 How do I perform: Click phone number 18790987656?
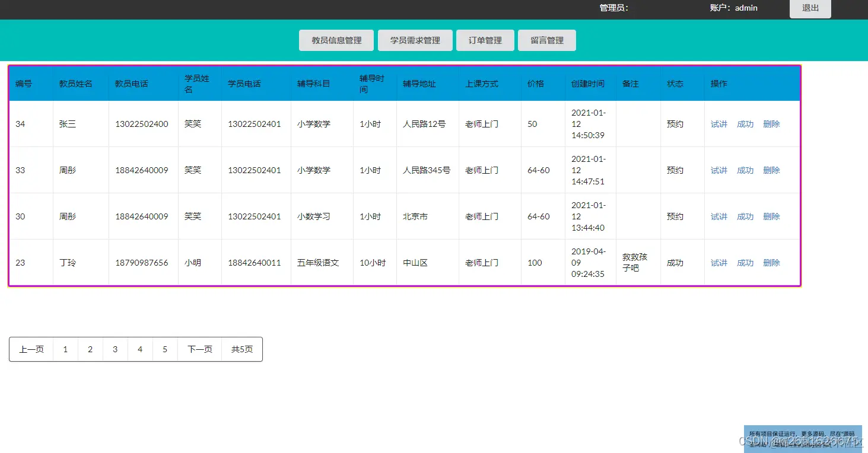click(x=142, y=263)
